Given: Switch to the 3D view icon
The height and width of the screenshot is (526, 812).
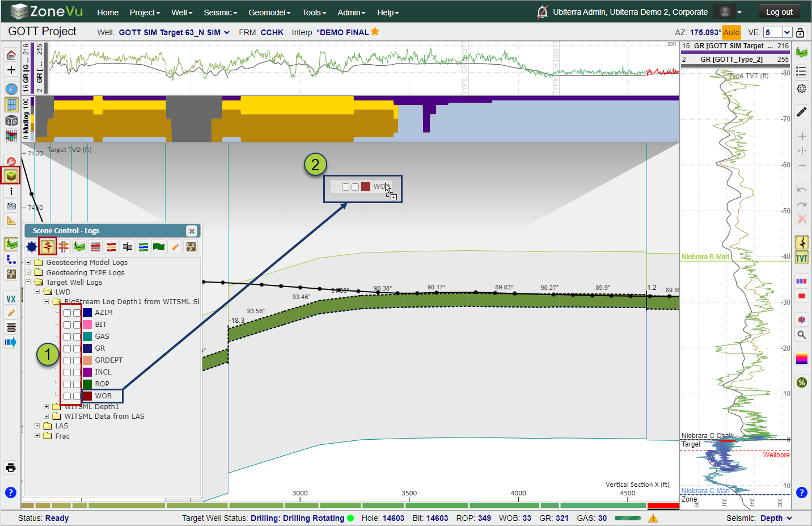Looking at the screenshot, I should pyautogui.click(x=11, y=120).
